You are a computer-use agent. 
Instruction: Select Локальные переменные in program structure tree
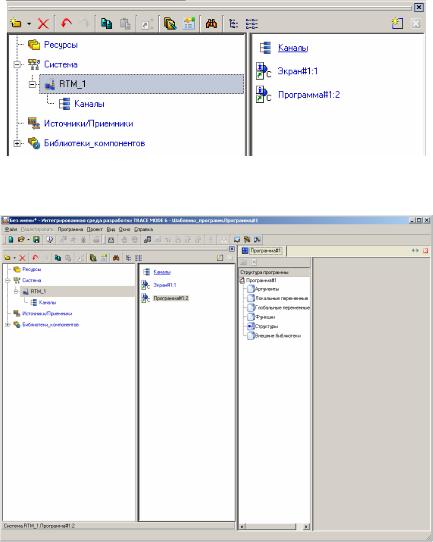[x=282, y=298]
